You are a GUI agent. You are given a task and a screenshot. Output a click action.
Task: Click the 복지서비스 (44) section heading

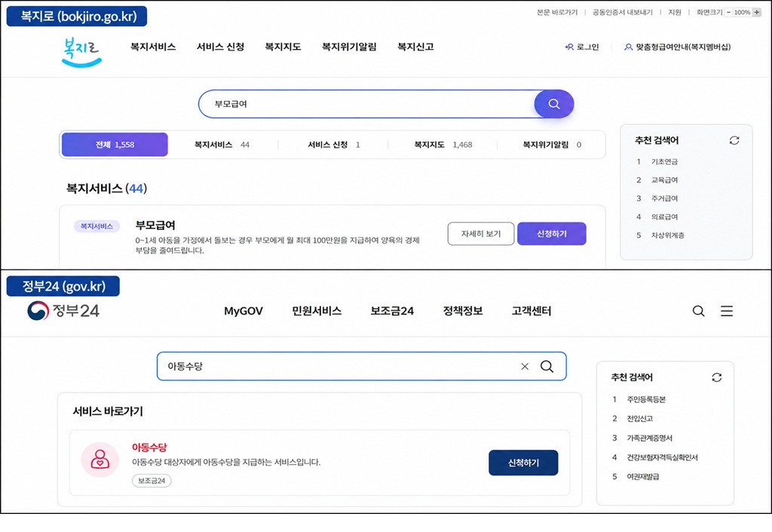pyautogui.click(x=106, y=188)
